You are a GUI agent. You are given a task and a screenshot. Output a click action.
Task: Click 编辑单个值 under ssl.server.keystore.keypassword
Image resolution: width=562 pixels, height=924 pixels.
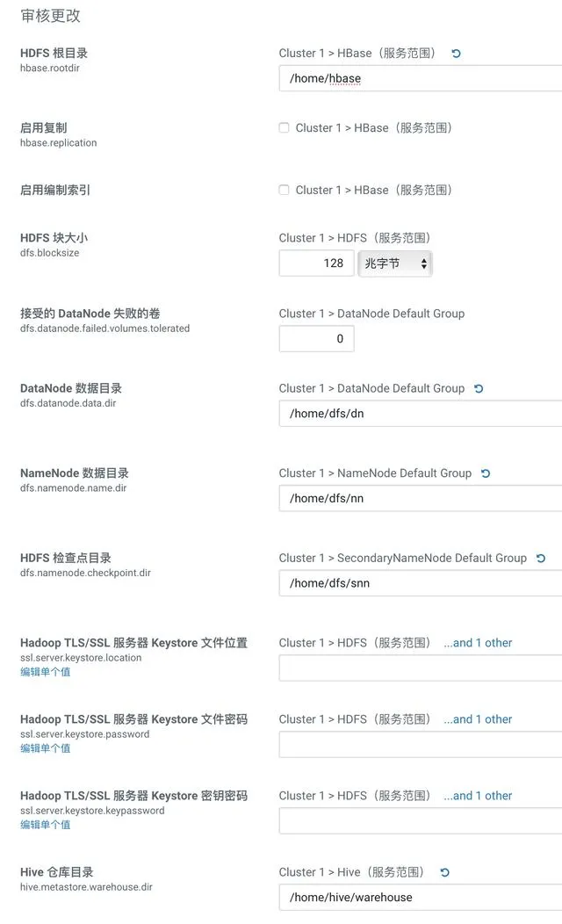(46, 825)
